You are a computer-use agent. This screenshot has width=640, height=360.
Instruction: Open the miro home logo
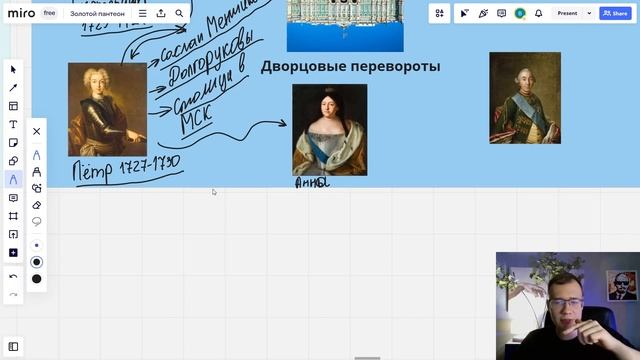point(21,13)
